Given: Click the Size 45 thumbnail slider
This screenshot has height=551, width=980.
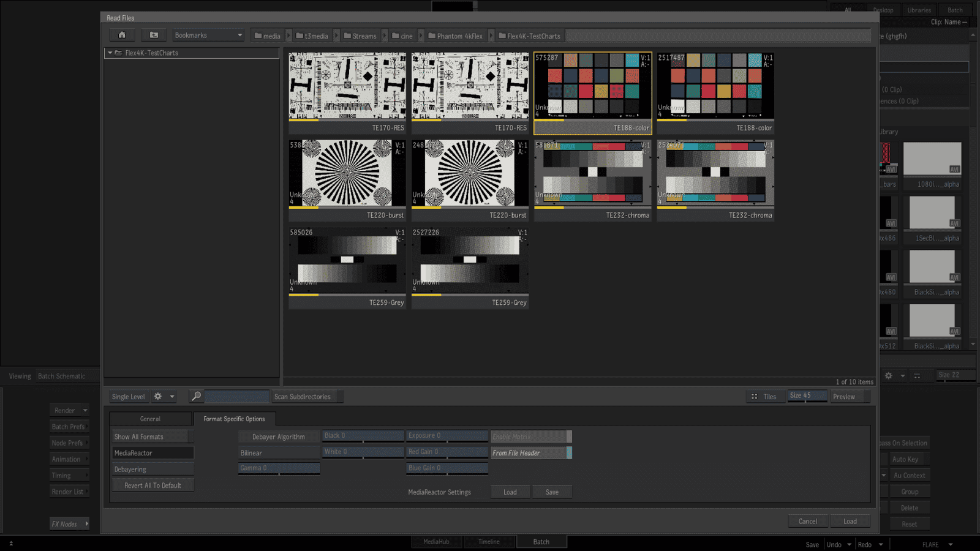Looking at the screenshot, I should tap(807, 396).
